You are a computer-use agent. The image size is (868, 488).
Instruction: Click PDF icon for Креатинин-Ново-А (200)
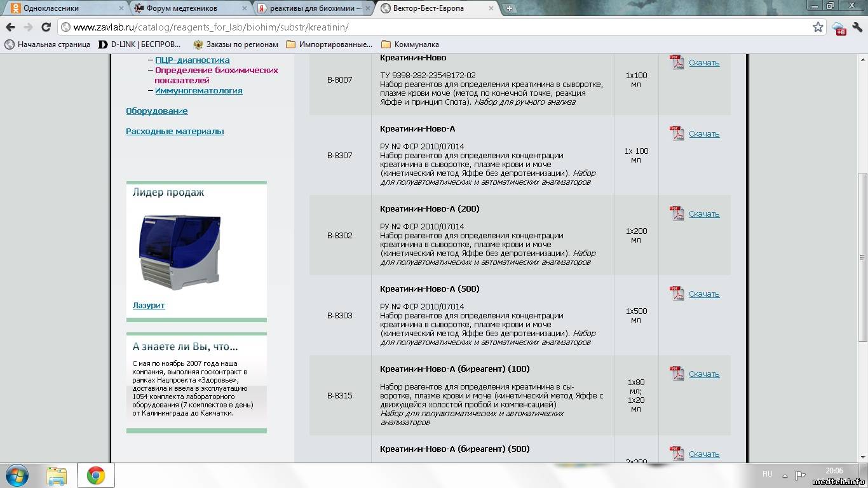677,213
